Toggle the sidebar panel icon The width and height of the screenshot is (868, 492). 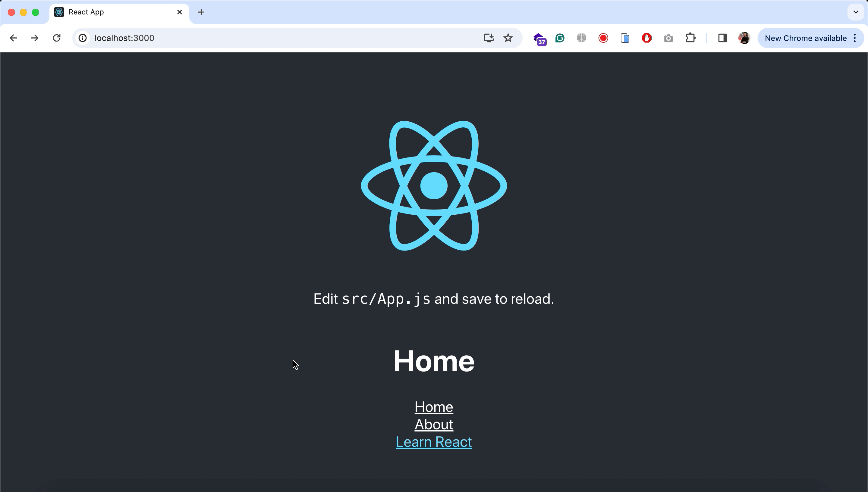tap(722, 38)
